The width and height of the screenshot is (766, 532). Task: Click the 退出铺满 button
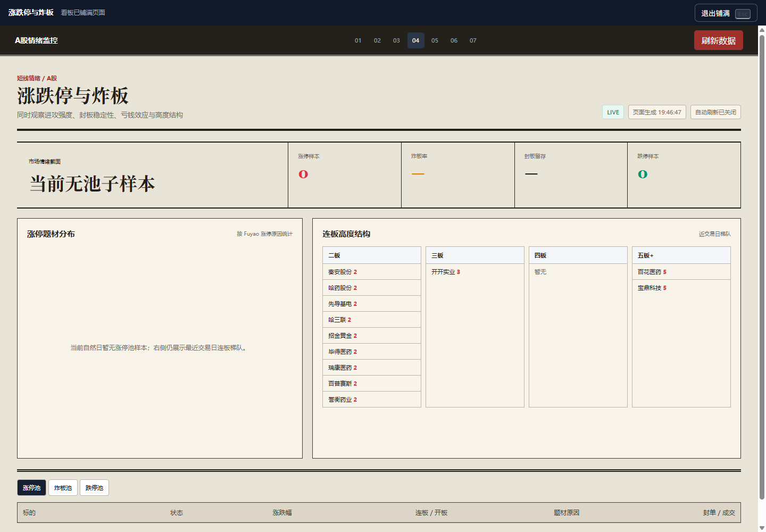coord(726,13)
